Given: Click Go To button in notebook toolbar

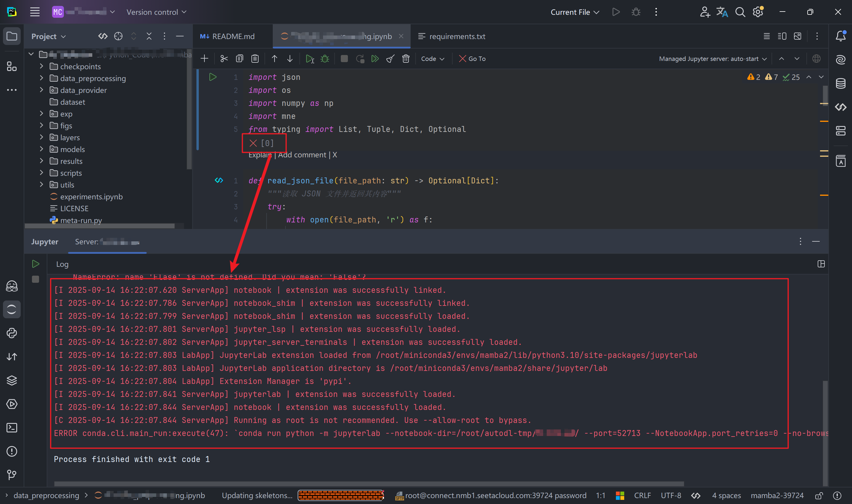Looking at the screenshot, I should [x=472, y=59].
